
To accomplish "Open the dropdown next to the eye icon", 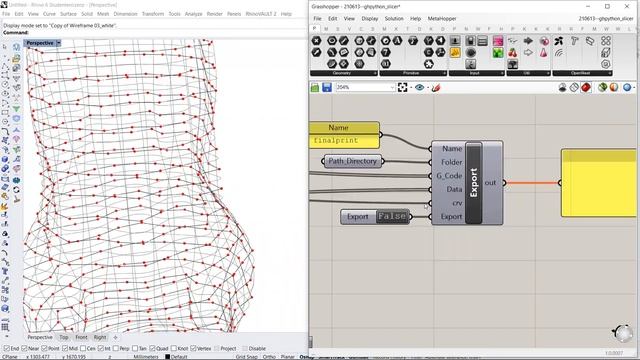I will point(427,87).
